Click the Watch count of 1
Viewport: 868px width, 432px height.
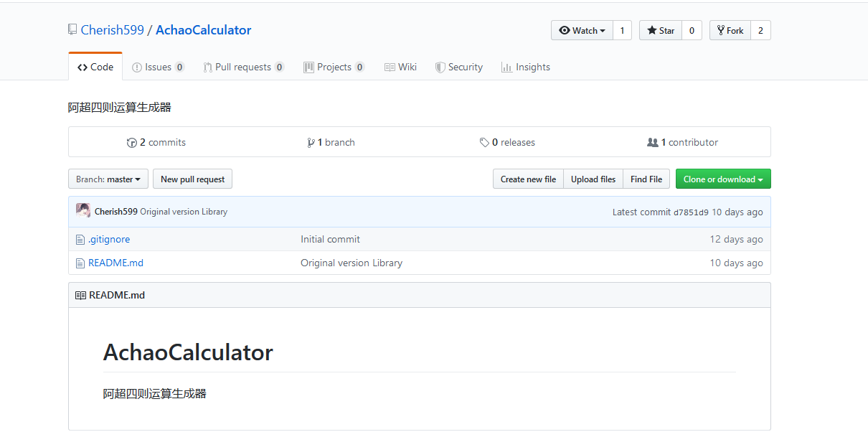622,30
